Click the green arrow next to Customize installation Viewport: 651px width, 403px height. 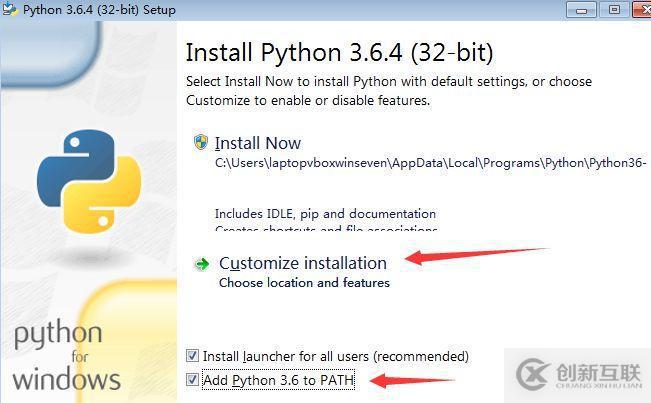(x=202, y=264)
